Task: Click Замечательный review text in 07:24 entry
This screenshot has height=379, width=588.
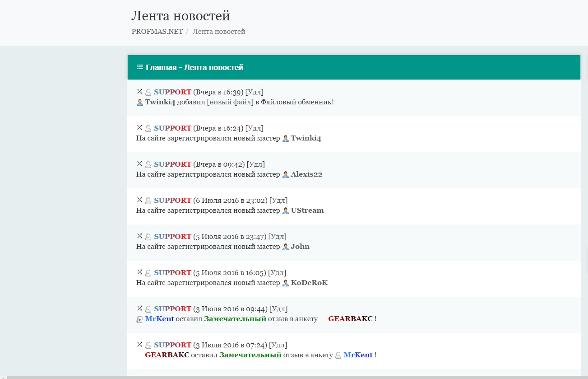Action: click(x=250, y=355)
